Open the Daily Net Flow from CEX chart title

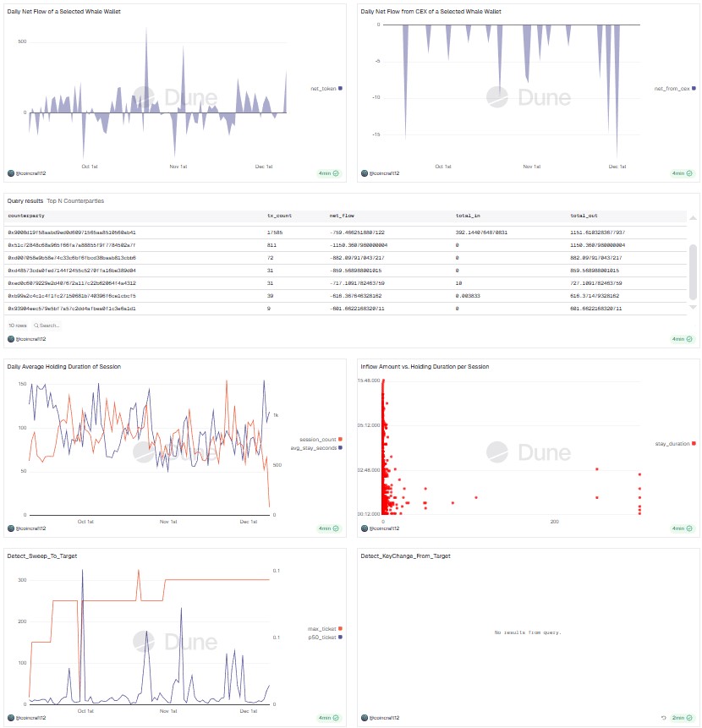(431, 12)
